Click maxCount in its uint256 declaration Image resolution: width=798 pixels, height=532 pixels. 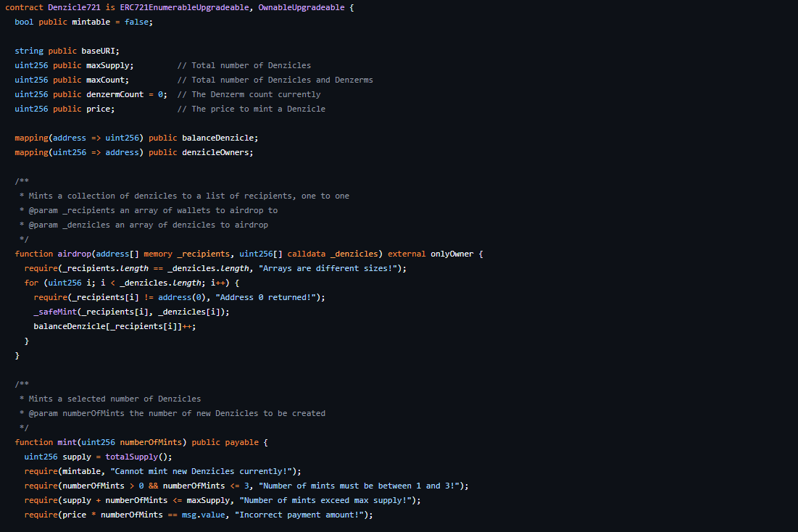click(x=107, y=80)
